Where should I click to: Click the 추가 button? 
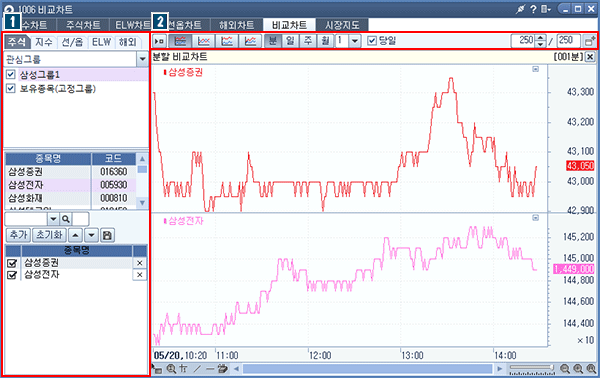18,235
